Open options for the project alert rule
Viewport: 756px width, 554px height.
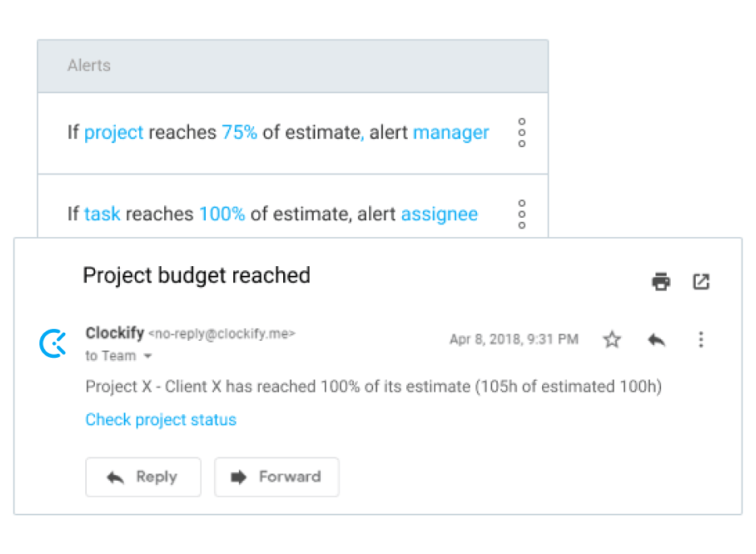click(x=522, y=133)
